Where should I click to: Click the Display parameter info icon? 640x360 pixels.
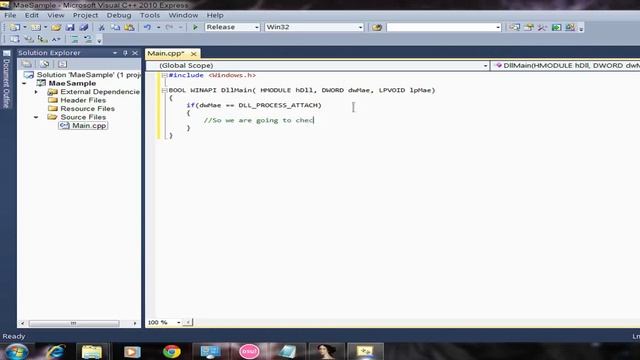click(x=28, y=39)
